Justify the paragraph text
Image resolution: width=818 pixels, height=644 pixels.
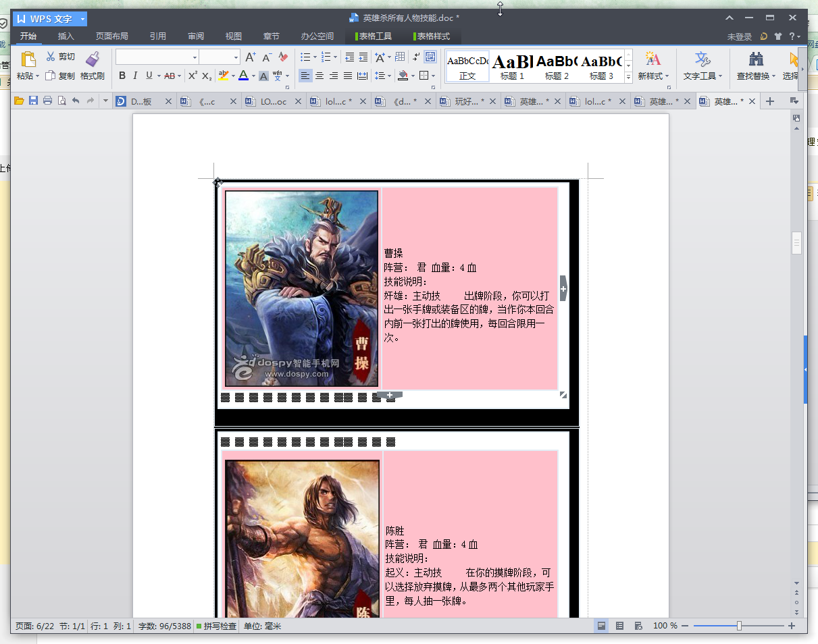click(348, 76)
